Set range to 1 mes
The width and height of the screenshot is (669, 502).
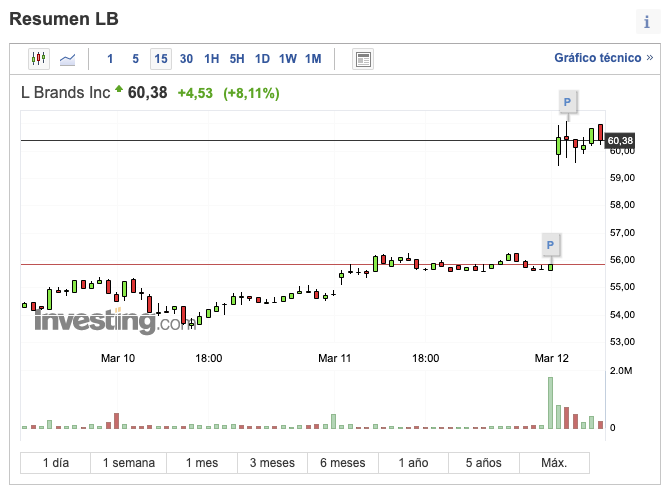pyautogui.click(x=202, y=463)
